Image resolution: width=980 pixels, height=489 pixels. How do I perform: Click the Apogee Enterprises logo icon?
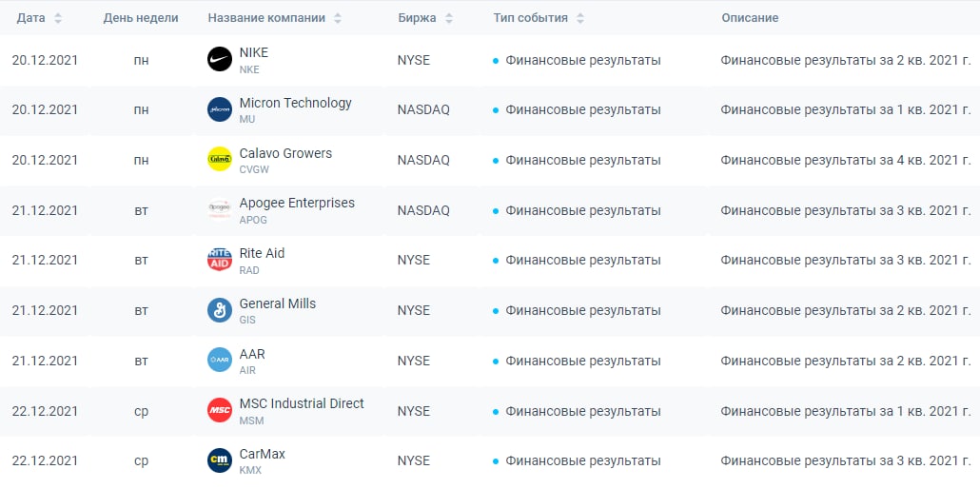220,209
